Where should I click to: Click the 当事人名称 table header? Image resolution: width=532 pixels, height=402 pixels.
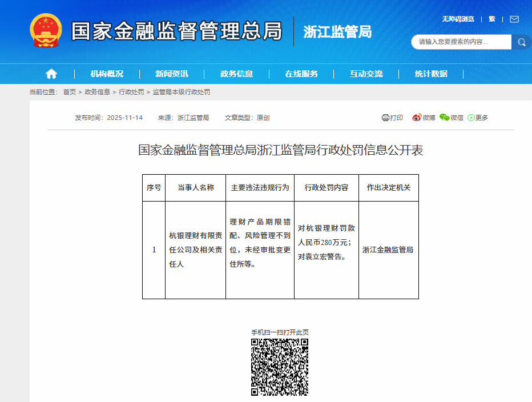196,188
